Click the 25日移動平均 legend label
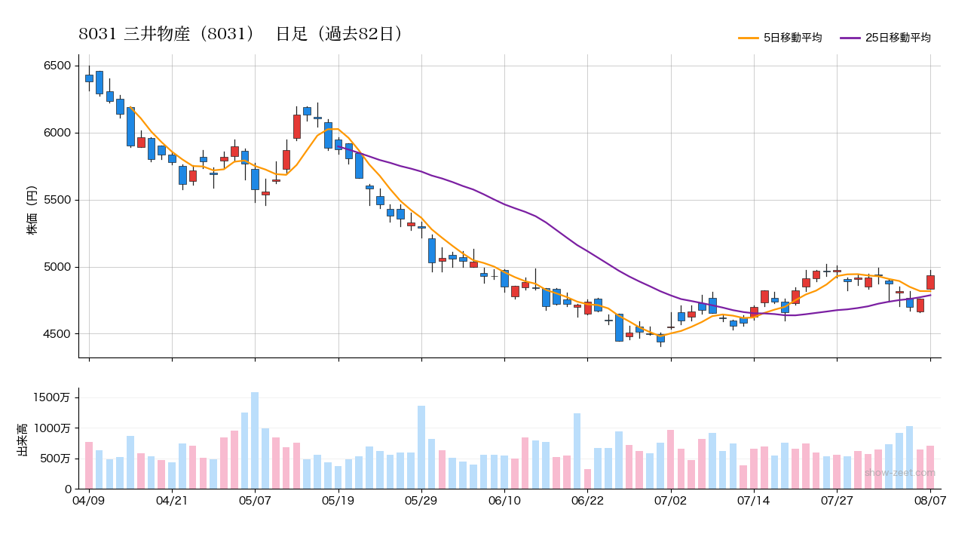 (898, 38)
